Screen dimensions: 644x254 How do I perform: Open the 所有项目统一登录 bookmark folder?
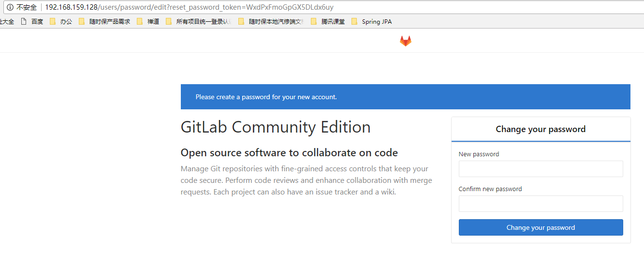tap(199, 21)
